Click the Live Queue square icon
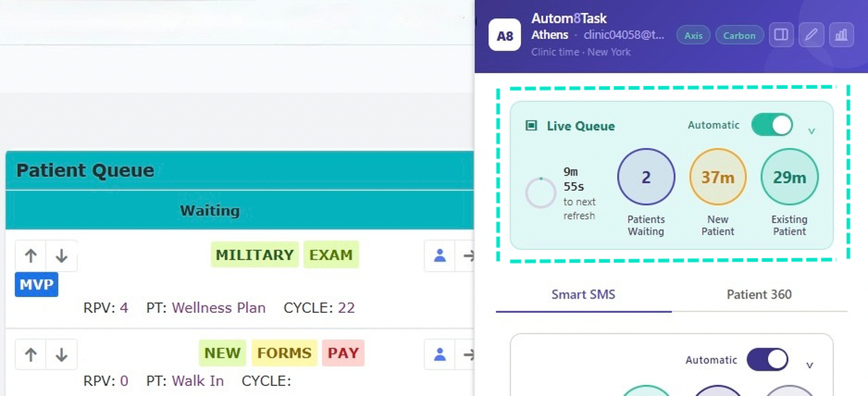Image resolution: width=868 pixels, height=396 pixels. [x=531, y=126]
